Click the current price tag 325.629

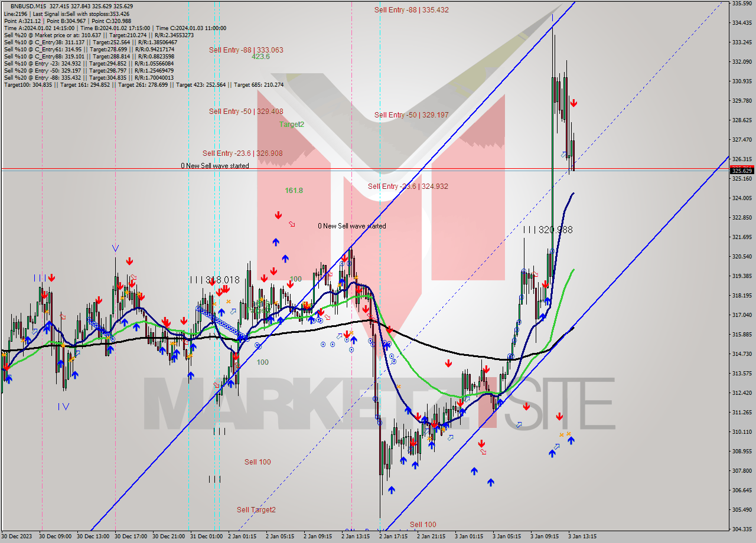(742, 171)
